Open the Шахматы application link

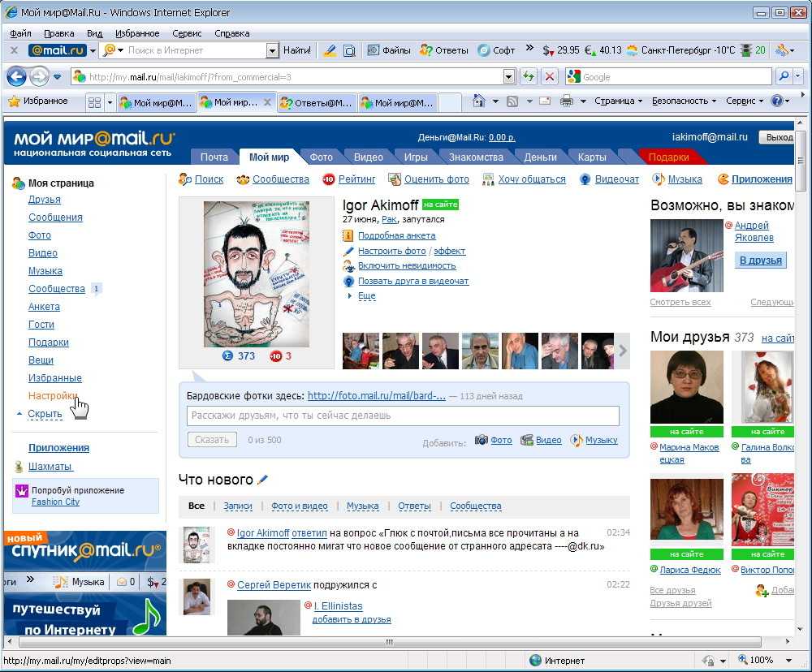click(x=50, y=467)
